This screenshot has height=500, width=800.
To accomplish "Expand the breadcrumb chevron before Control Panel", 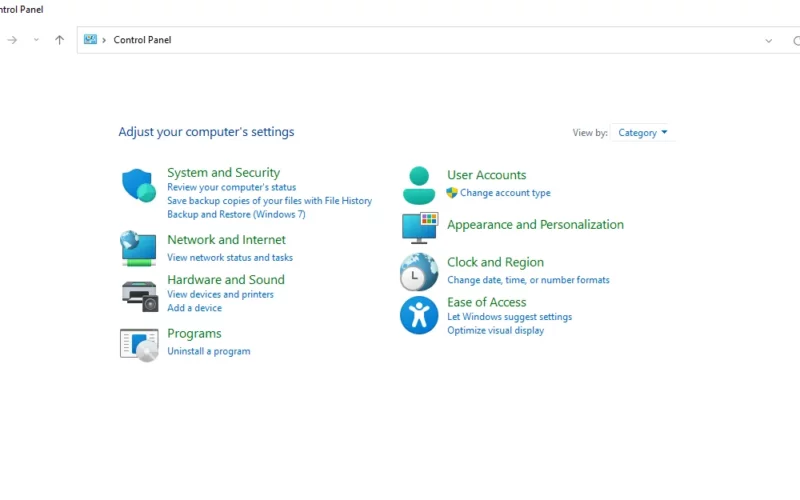I will pos(104,40).
